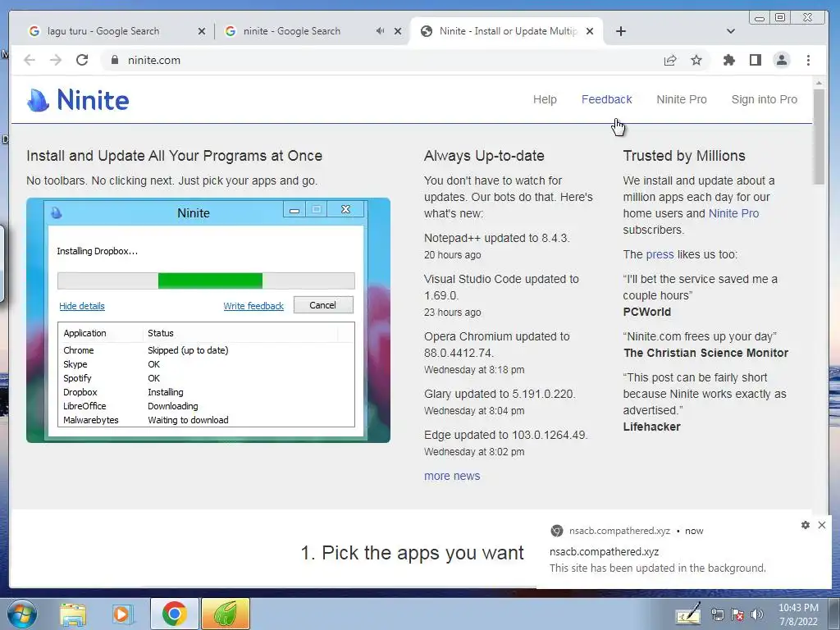Close the lagu turu Google Search tab

(x=202, y=31)
